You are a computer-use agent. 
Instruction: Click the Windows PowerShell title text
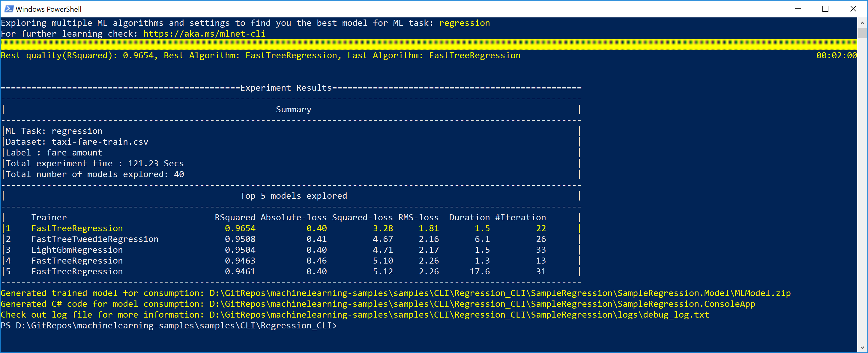pyautogui.click(x=49, y=9)
